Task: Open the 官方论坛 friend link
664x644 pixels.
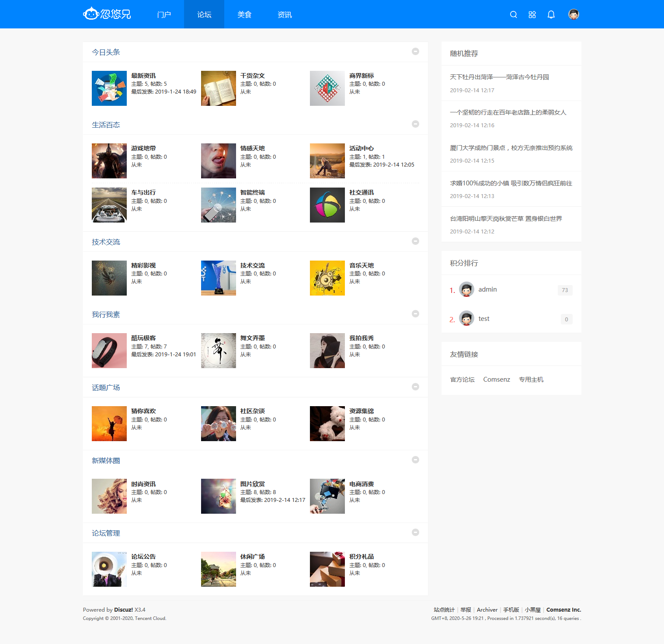Action: pyautogui.click(x=462, y=379)
